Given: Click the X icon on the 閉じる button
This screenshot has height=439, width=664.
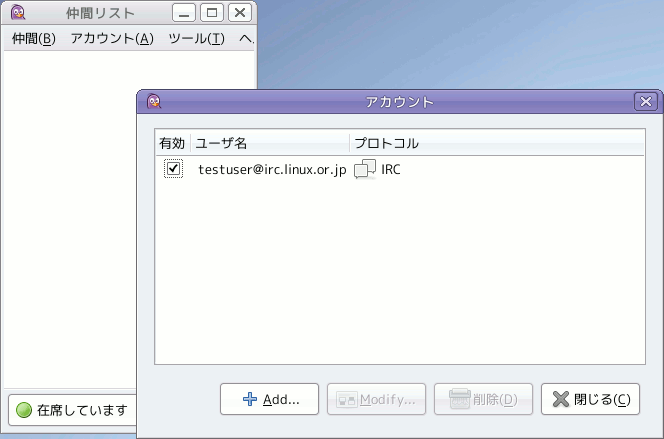Looking at the screenshot, I should click(561, 399).
